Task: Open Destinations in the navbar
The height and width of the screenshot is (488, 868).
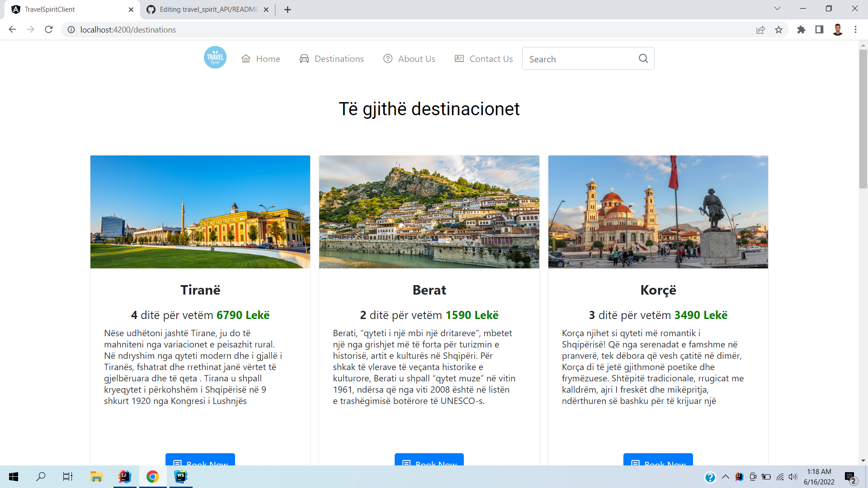Action: click(x=331, y=59)
